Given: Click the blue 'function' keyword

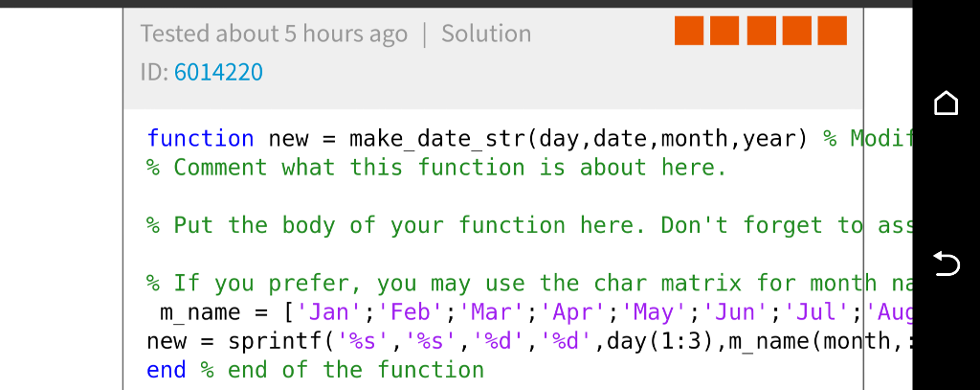Looking at the screenshot, I should 200,138.
